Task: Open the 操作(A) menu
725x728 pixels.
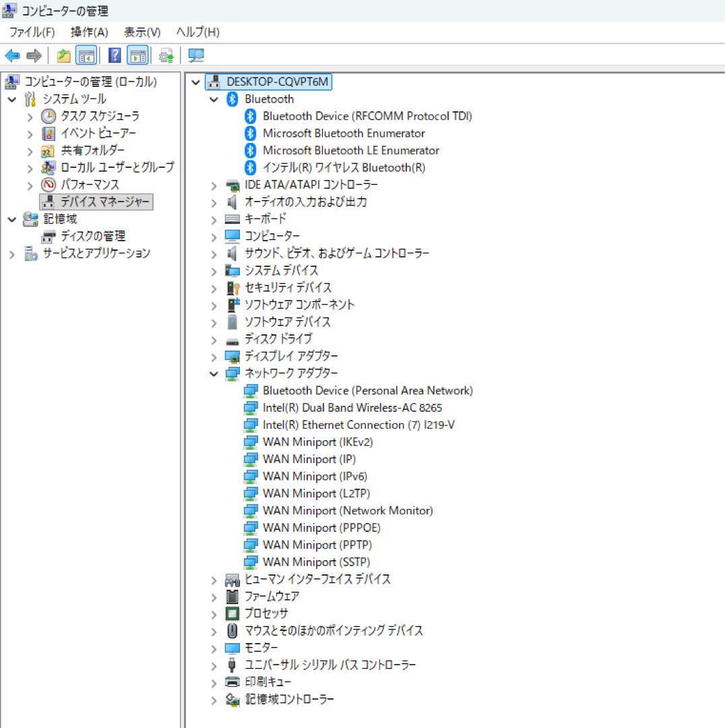Action: click(89, 32)
